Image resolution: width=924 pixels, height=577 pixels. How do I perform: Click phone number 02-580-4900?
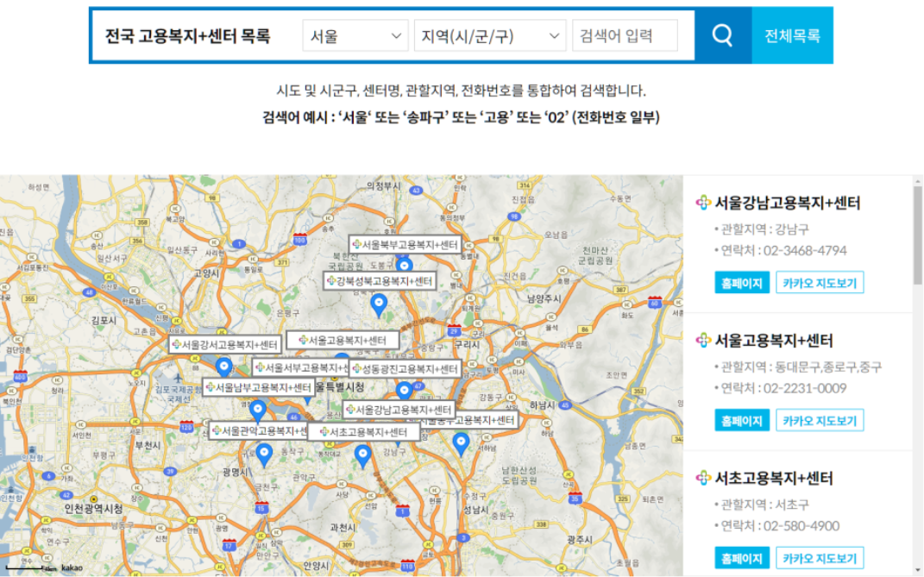tap(801, 526)
